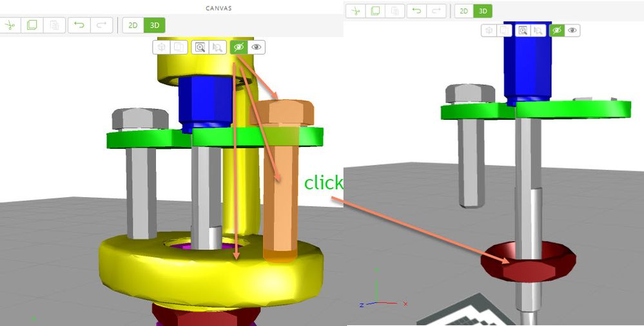Click the zoom-to-selection icon in right canvas

(x=538, y=30)
